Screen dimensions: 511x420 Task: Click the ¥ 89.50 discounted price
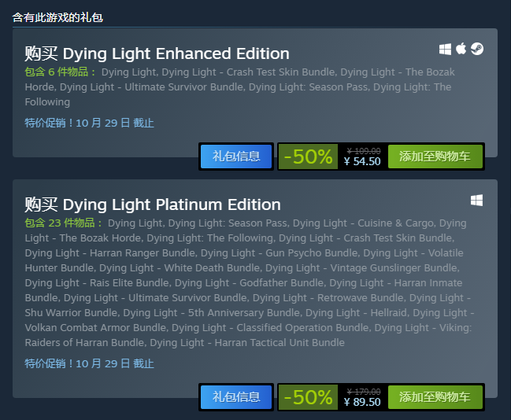pos(362,402)
